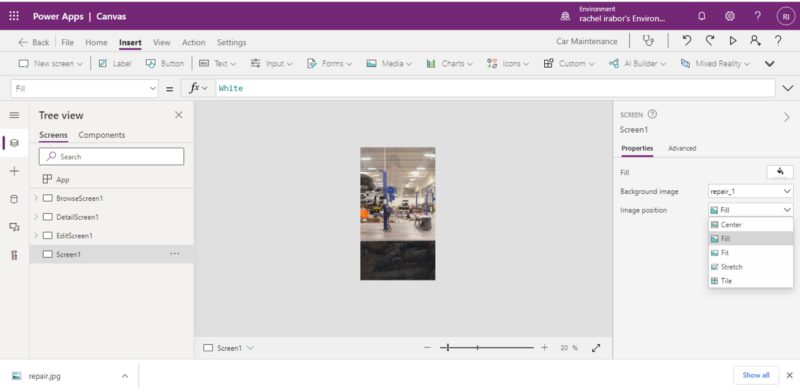
Task: Select the Tree view layers icon
Action: pyautogui.click(x=14, y=143)
